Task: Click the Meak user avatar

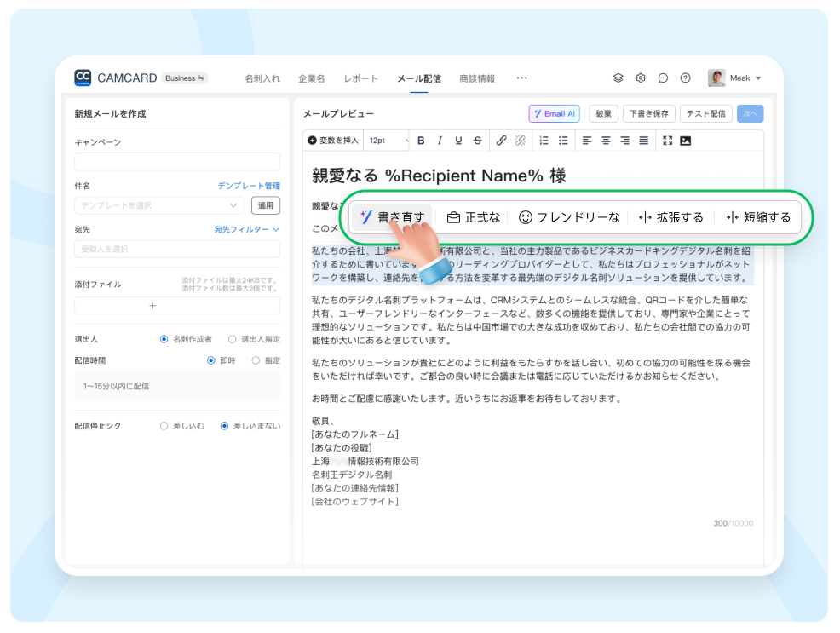Action: click(x=716, y=78)
